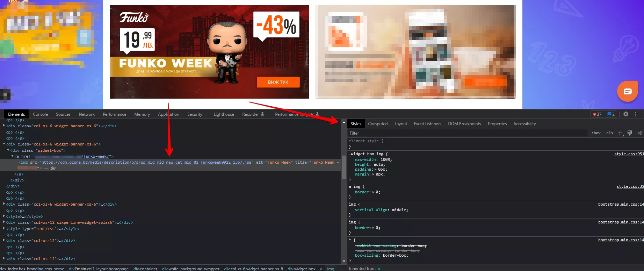Viewport: 644px width, 271px height.
Task: Open bootstrap.min.css link for vertical-align rule
Action: point(621,204)
